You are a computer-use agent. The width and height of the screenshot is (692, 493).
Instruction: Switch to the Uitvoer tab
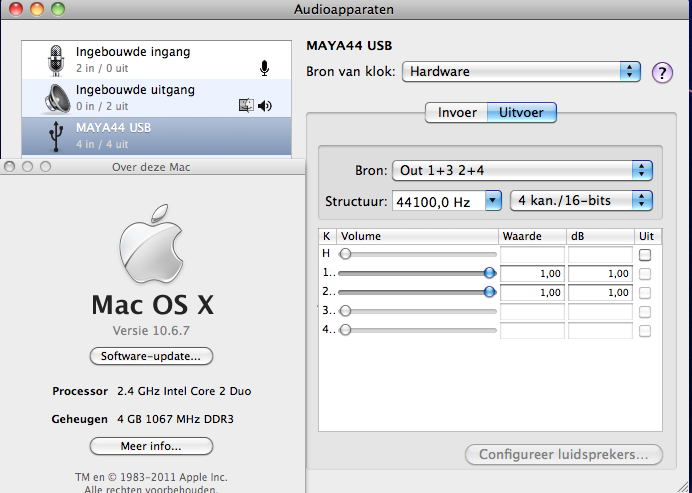(522, 113)
